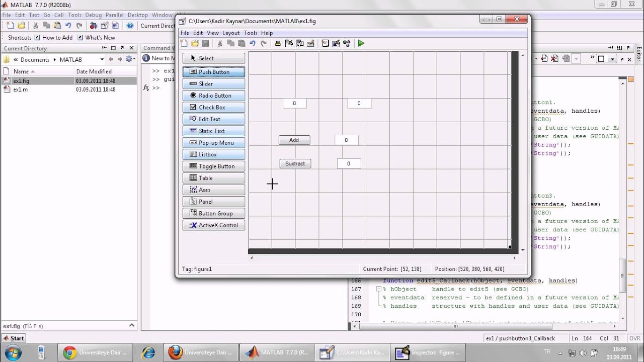Open the Align Objects tool
The height and width of the screenshot is (362, 644).
278,44
